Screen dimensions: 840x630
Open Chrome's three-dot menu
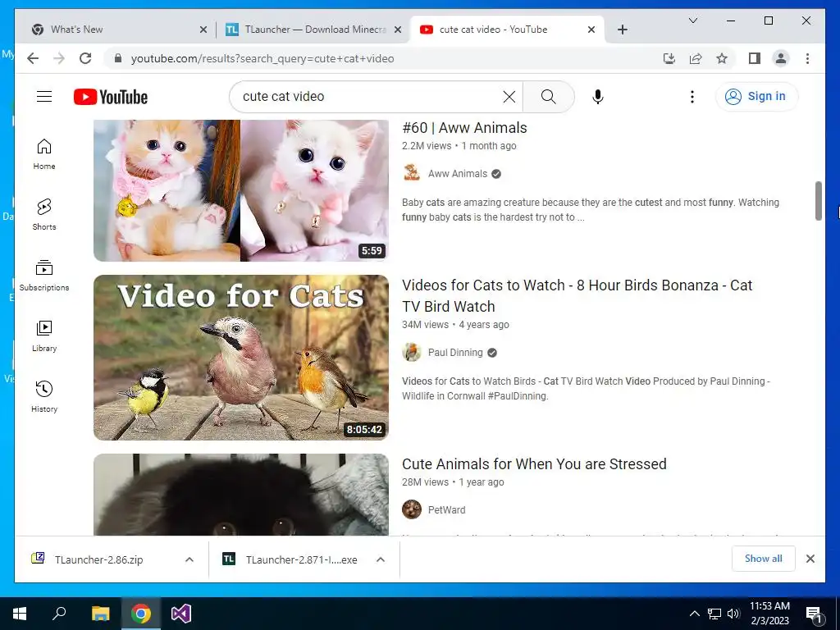click(807, 58)
